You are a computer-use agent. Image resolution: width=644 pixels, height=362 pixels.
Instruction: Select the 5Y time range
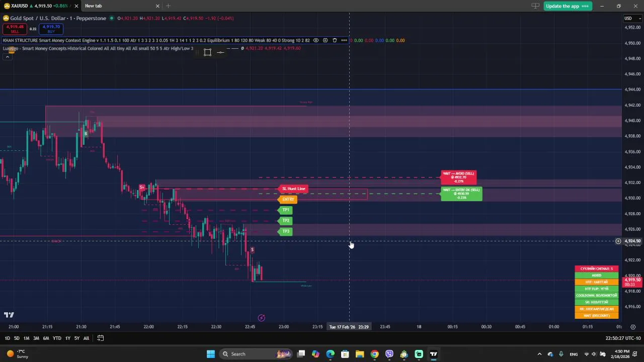click(76, 338)
